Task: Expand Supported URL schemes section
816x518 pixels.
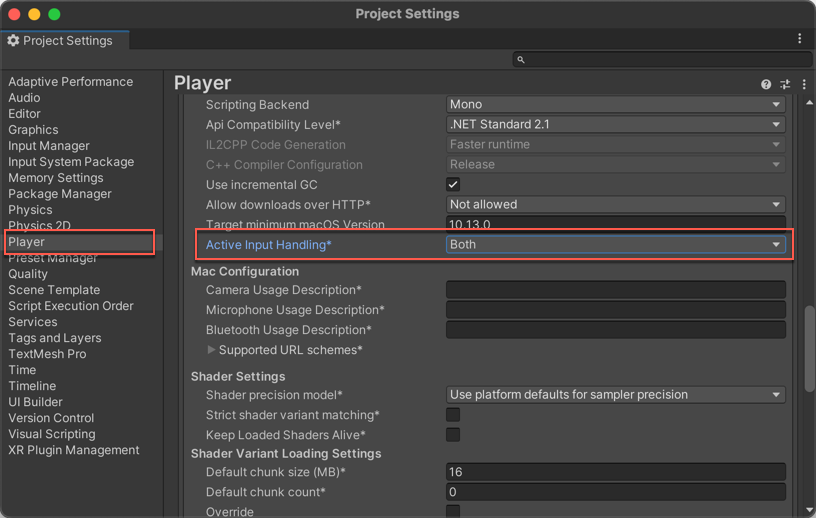Action: point(211,350)
